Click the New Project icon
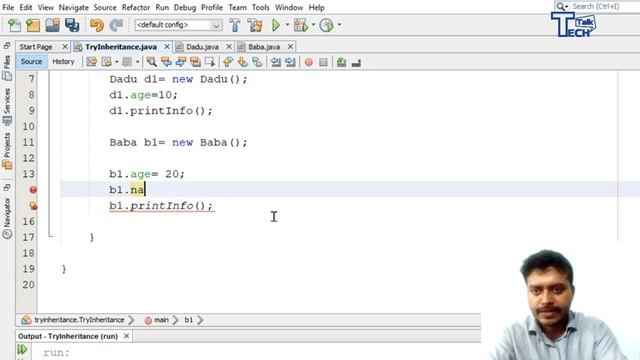 click(33, 25)
